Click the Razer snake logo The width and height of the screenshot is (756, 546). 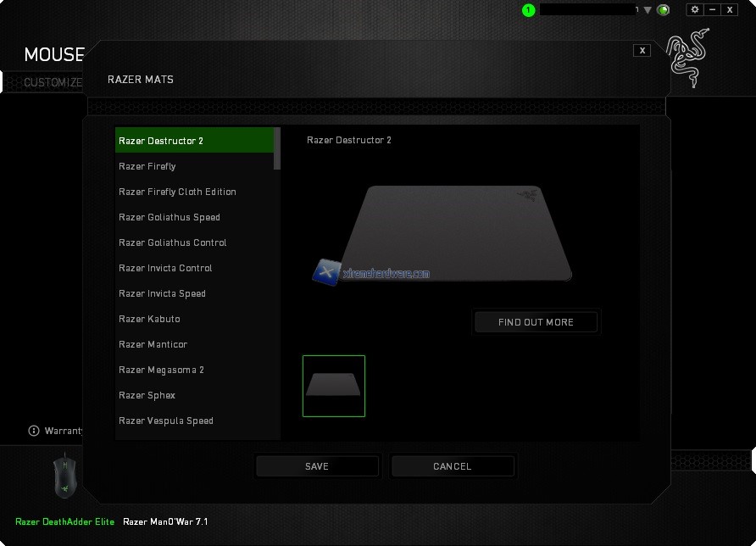(x=687, y=58)
